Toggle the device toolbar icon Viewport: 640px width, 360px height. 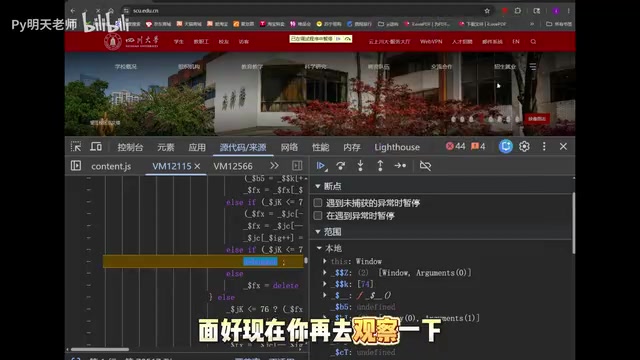point(96,147)
